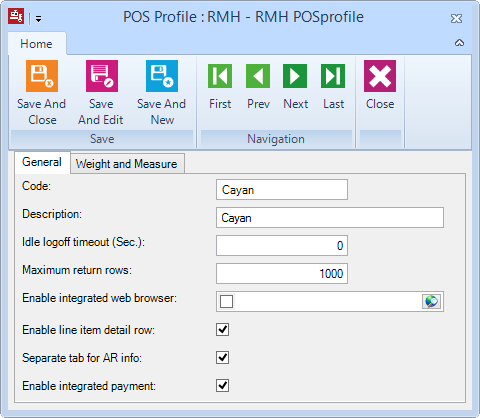Image resolution: width=480 pixels, height=418 pixels.
Task: Click the 'Code:' label
Action: click(x=36, y=186)
